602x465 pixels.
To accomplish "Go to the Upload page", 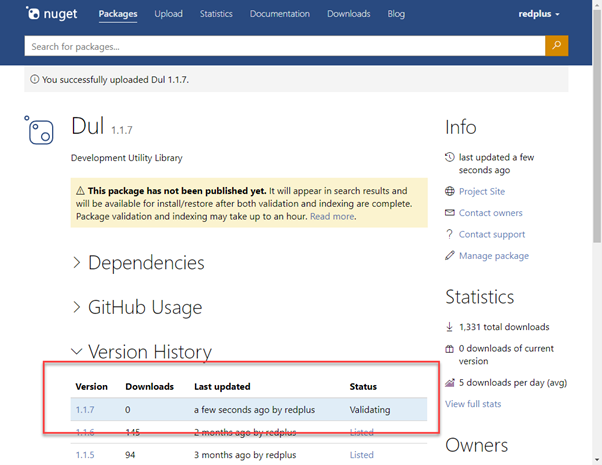I will coord(169,14).
